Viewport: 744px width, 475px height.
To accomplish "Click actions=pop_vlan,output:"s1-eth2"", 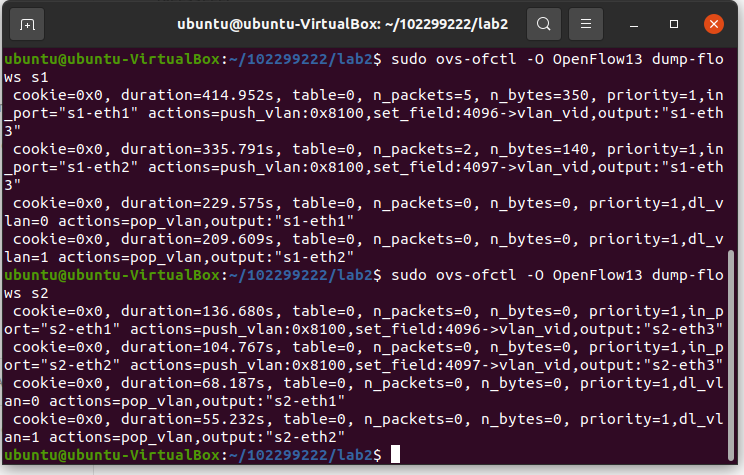I will [206, 258].
